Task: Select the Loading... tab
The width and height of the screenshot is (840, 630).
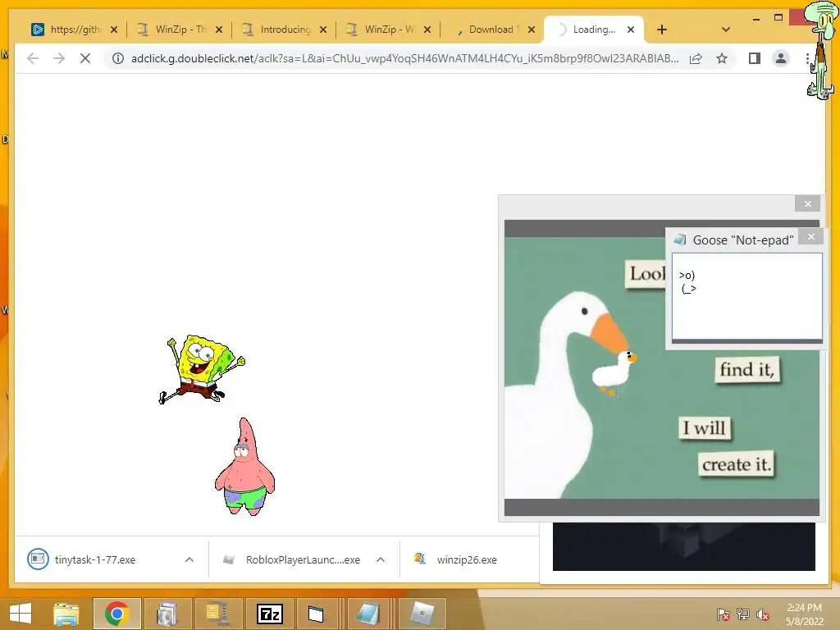Action: pos(594,30)
